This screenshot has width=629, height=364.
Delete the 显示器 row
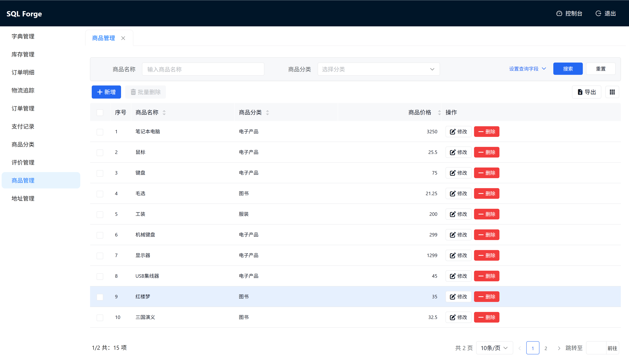[486, 255]
